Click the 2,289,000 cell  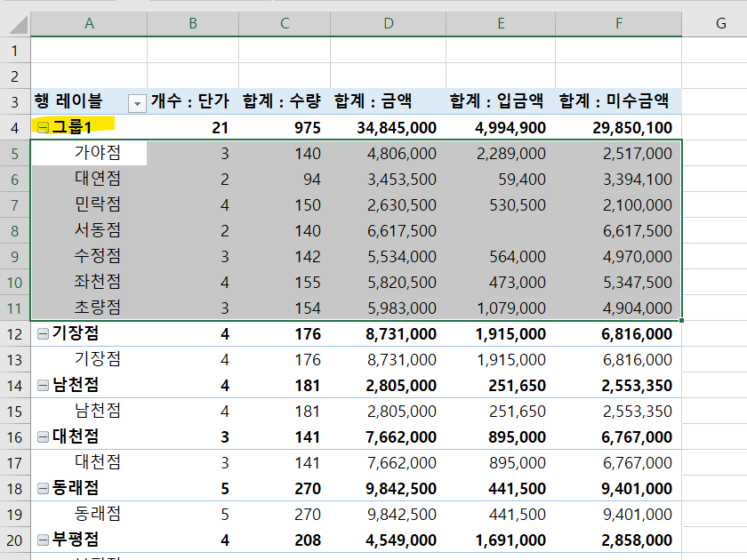tap(501, 153)
